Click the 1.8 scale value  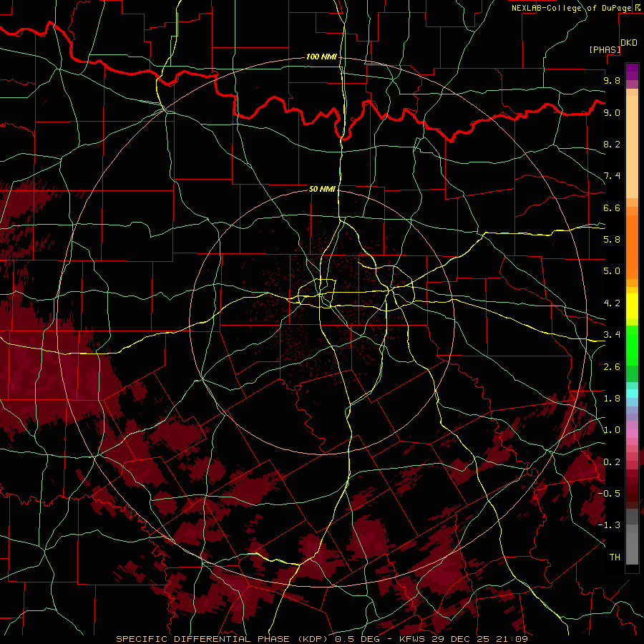[612, 399]
